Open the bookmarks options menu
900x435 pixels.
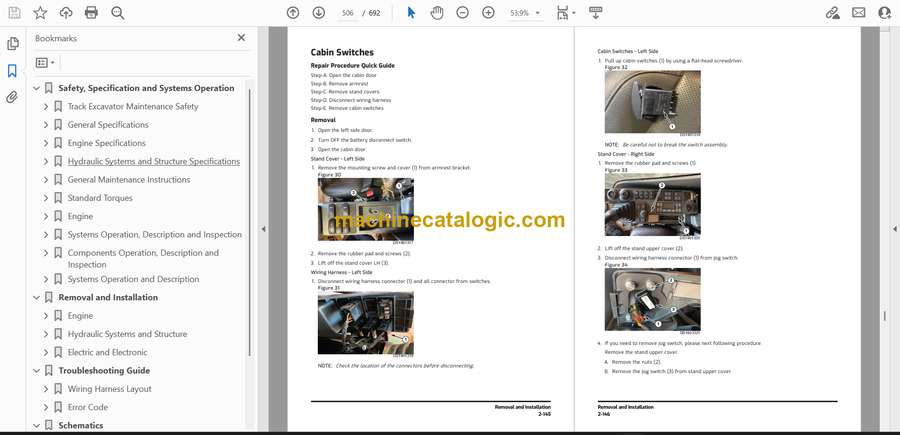[45, 62]
